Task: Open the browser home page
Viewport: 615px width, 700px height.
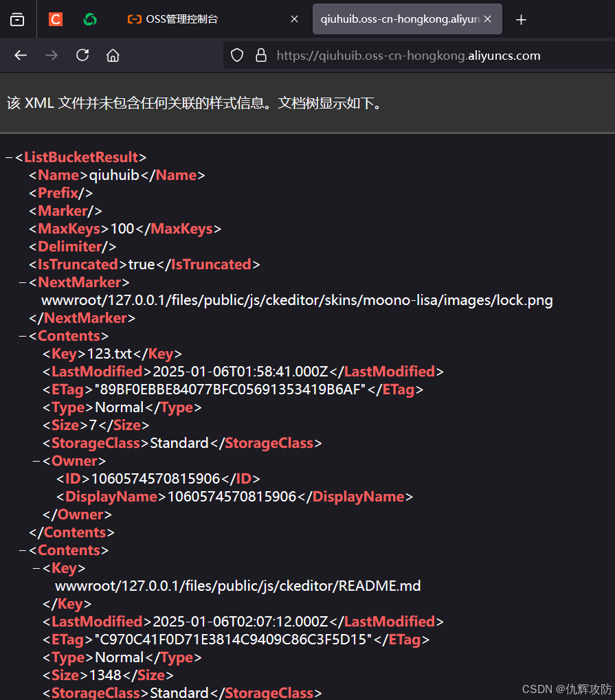Action: (113, 56)
